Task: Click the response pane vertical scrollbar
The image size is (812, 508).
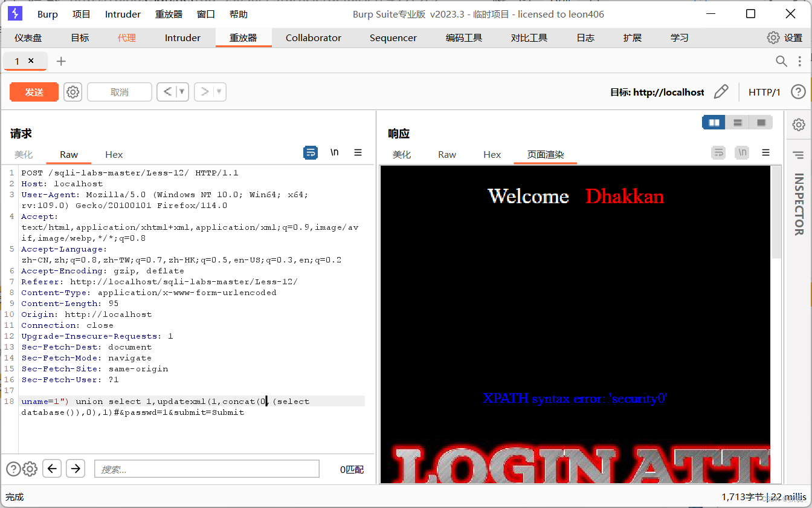Action: (x=776, y=212)
